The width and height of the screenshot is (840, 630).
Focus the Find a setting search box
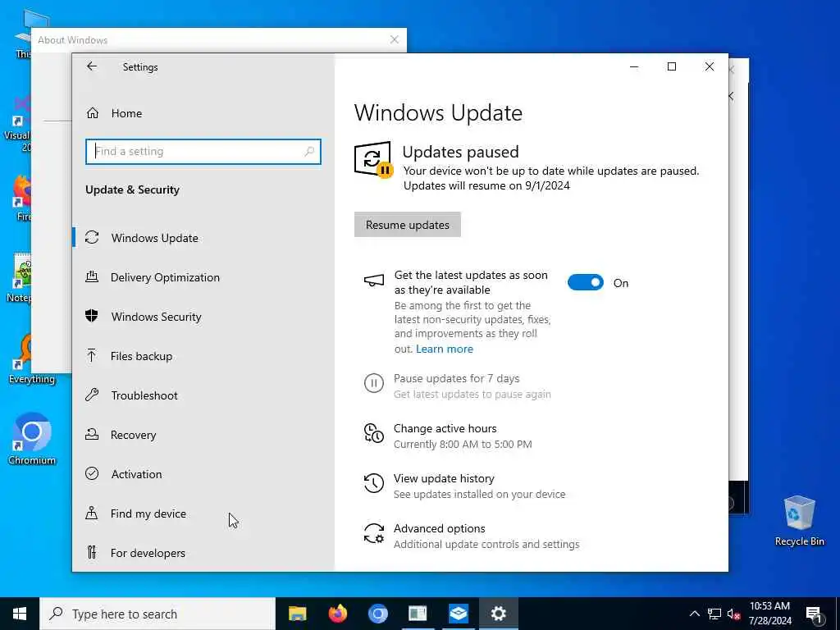pos(203,152)
